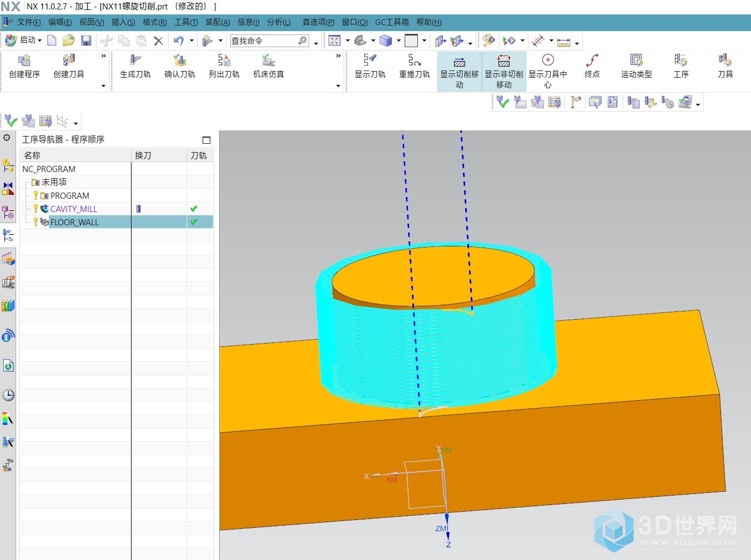Click the Open file folder icon

(68, 41)
